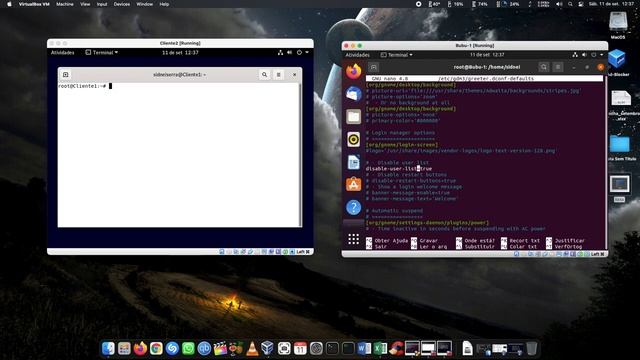The width and height of the screenshot is (640, 360).
Task: Open Microsoft Excel from the macOS Dock
Action: [380, 348]
